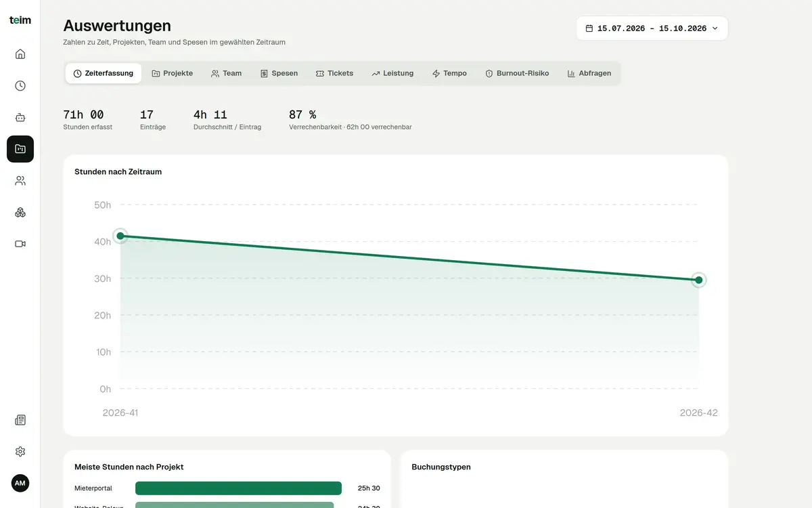812x508 pixels.
Task: Click the Mieterportal project bar
Action: pyautogui.click(x=238, y=488)
